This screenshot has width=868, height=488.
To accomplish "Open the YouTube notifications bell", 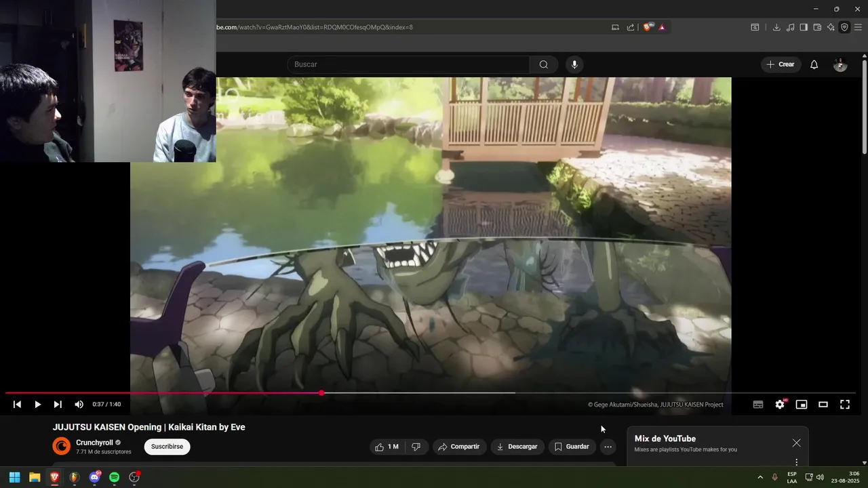I will (x=814, y=64).
